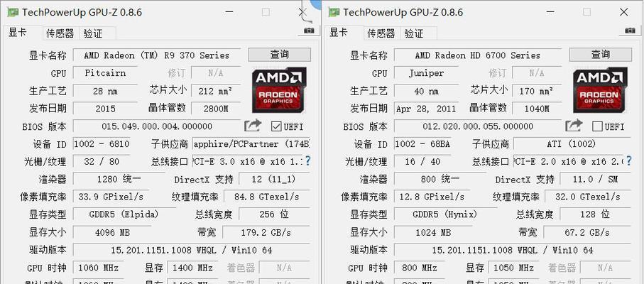Click BIOS version 012.020.000.055.000000 field
This screenshot has width=644, height=284.
(478, 126)
